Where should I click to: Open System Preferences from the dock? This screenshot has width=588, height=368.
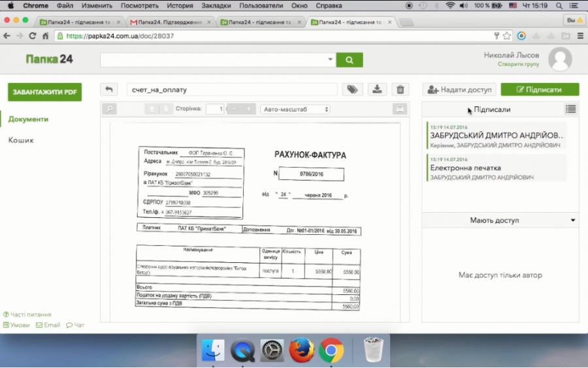click(x=272, y=350)
